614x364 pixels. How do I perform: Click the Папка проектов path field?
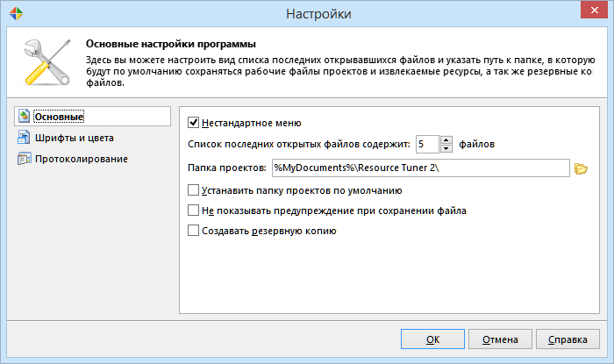[x=420, y=168]
